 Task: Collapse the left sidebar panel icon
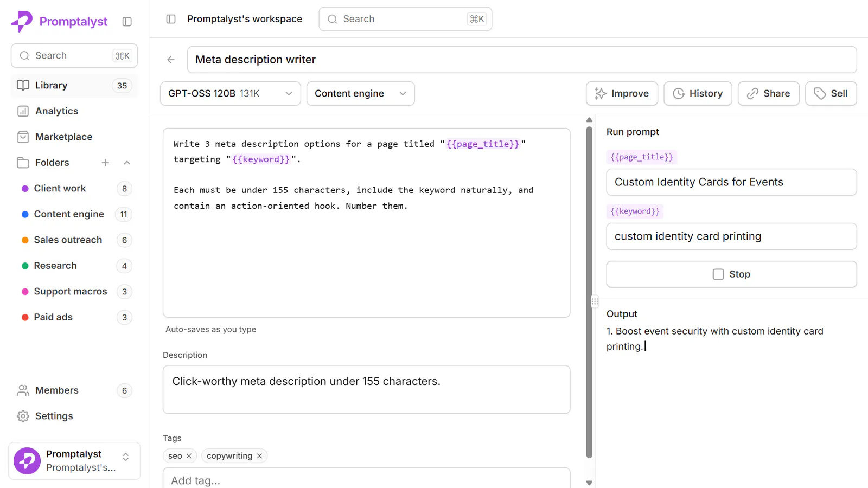click(127, 22)
